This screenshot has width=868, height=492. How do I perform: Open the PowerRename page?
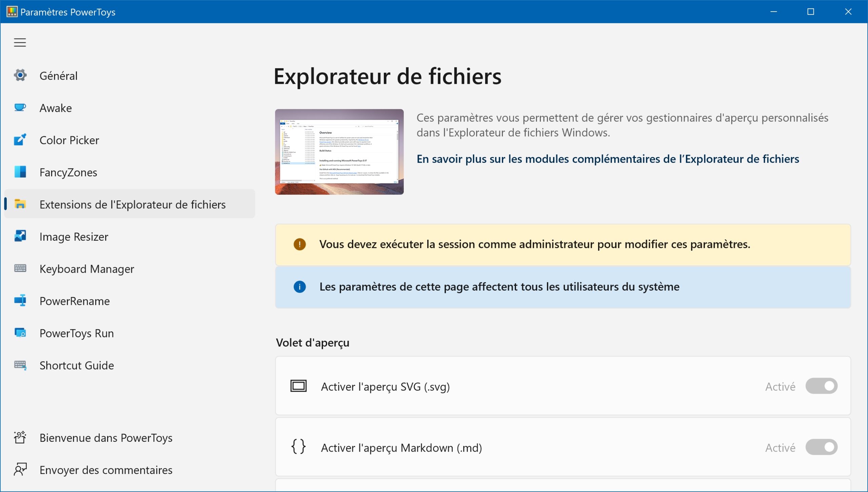tap(130, 301)
